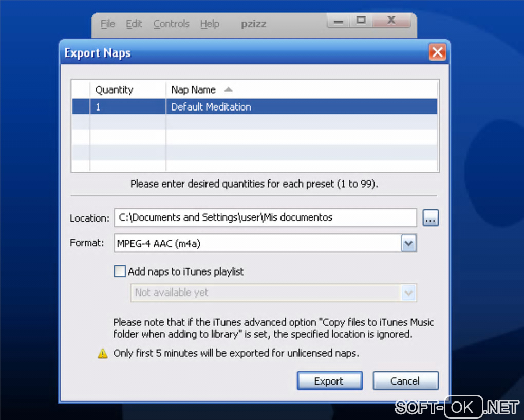This screenshot has width=524, height=420.
Task: Click into the Location path field
Action: (x=266, y=217)
